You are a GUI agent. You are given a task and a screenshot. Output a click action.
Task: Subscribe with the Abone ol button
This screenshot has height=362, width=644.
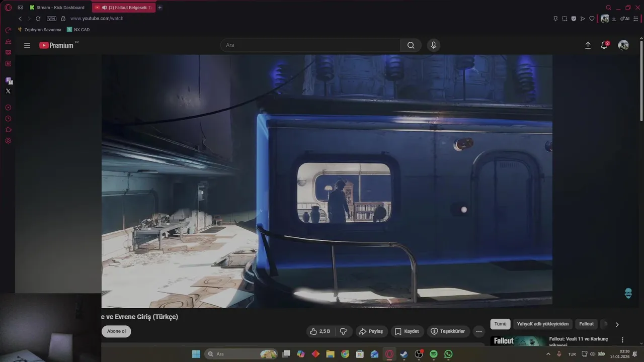coord(116,331)
